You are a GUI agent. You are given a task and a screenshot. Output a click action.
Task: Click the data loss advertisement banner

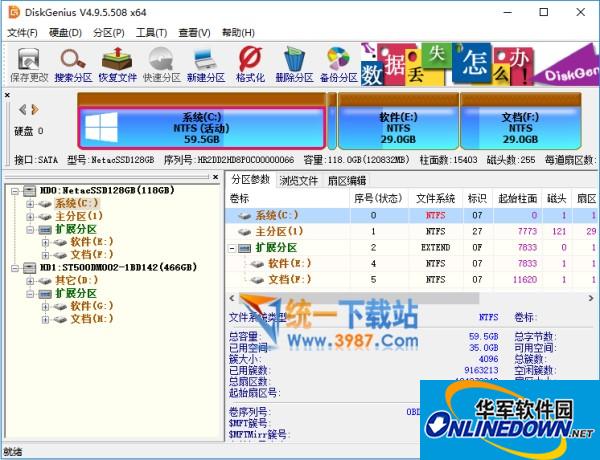point(480,64)
